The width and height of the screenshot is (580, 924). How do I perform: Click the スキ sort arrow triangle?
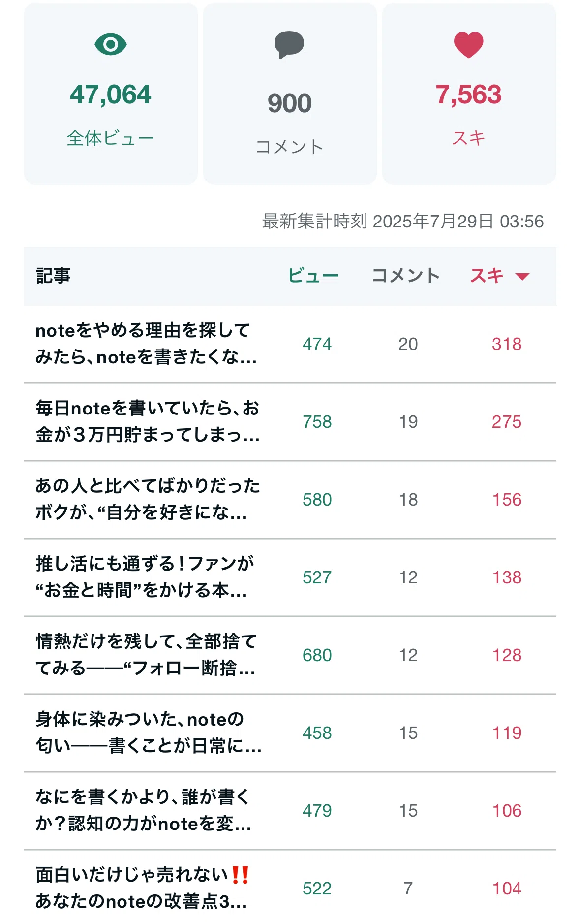click(x=522, y=276)
